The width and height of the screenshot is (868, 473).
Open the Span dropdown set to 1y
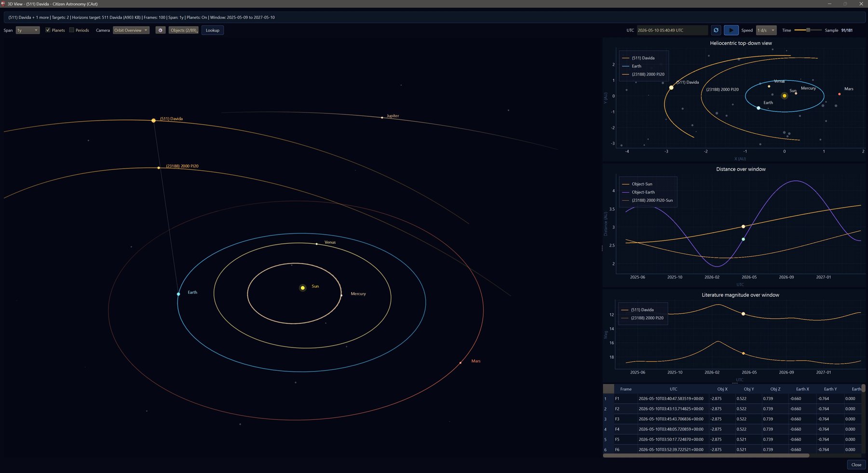27,30
